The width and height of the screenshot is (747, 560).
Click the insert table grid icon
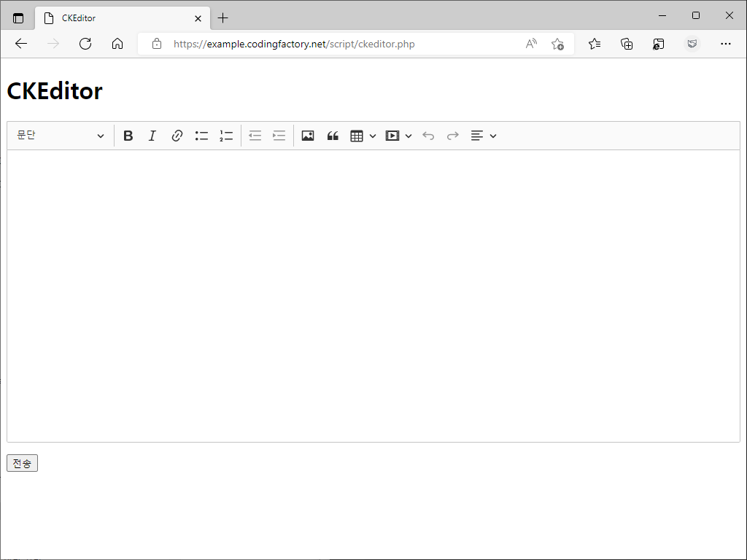[x=356, y=136]
